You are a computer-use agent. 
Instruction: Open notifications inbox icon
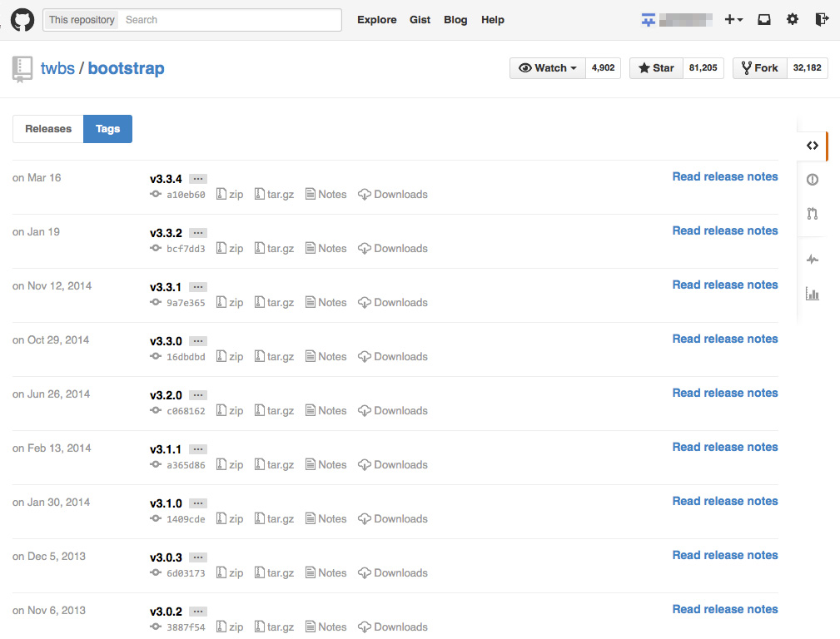(763, 19)
